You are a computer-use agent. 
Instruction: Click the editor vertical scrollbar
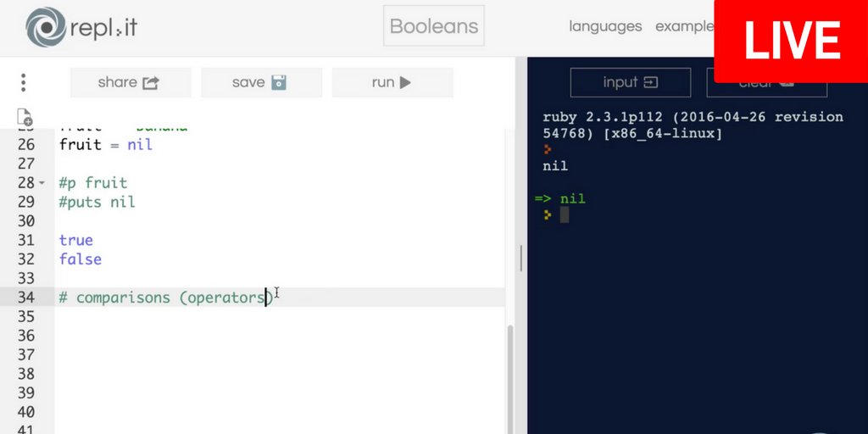click(x=510, y=379)
